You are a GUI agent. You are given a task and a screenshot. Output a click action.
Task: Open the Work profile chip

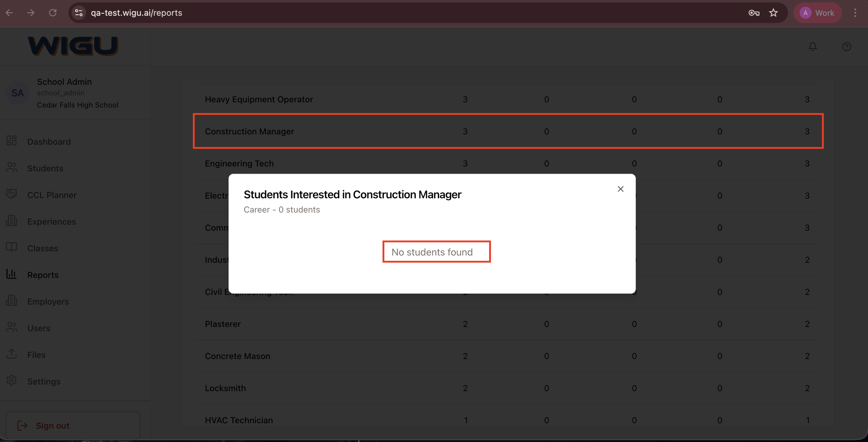(x=817, y=13)
